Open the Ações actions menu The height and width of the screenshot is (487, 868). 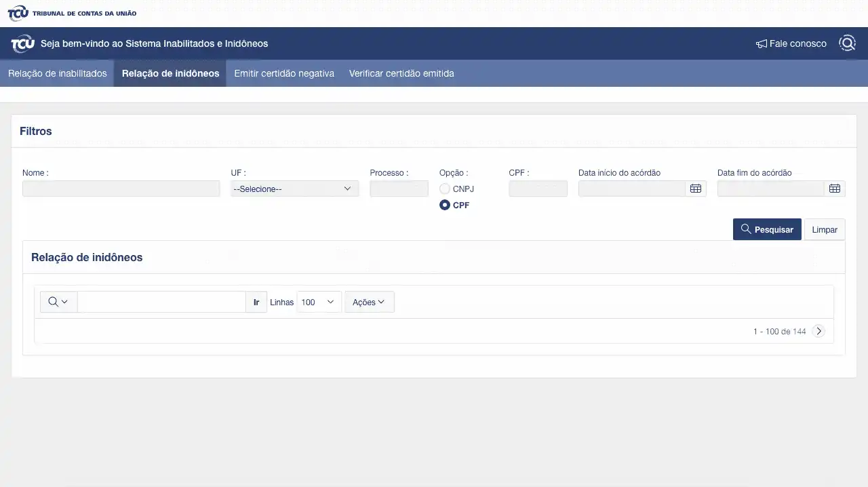pos(369,302)
